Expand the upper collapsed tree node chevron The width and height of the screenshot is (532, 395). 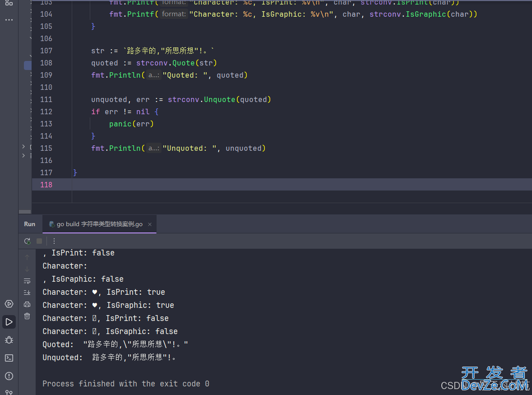click(23, 147)
